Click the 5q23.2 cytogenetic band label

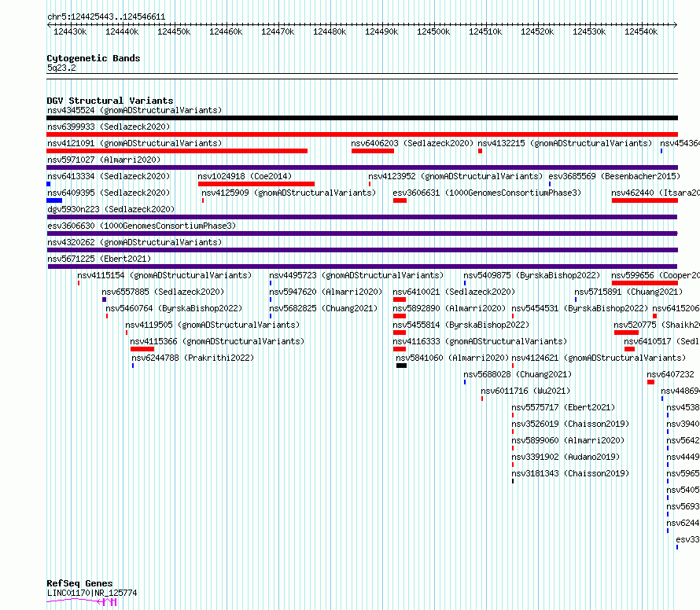(x=61, y=68)
